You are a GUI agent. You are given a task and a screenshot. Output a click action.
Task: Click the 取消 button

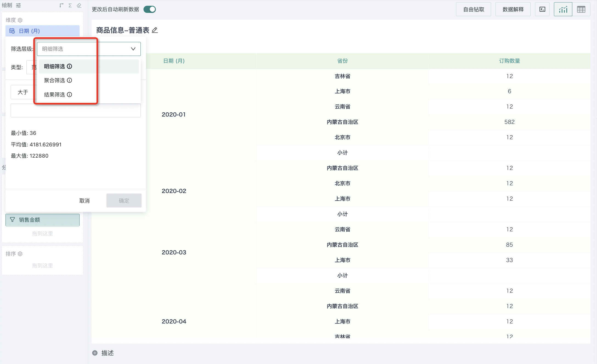[x=85, y=201]
